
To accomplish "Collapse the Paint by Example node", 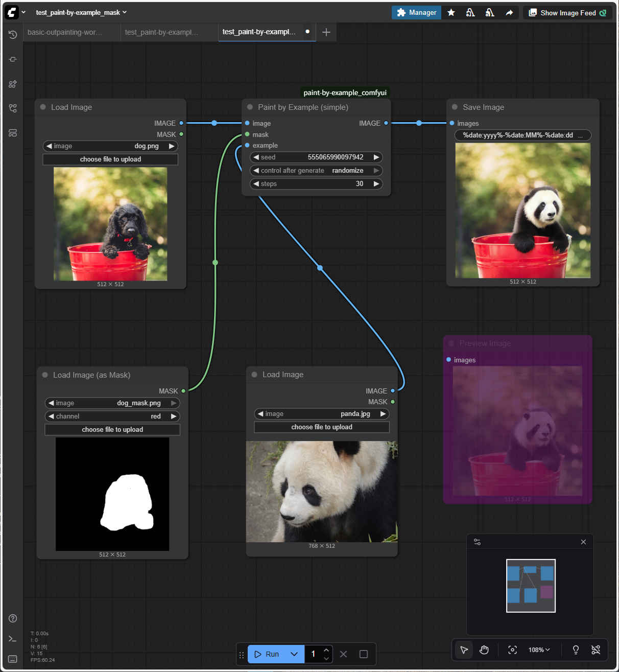I will click(250, 107).
